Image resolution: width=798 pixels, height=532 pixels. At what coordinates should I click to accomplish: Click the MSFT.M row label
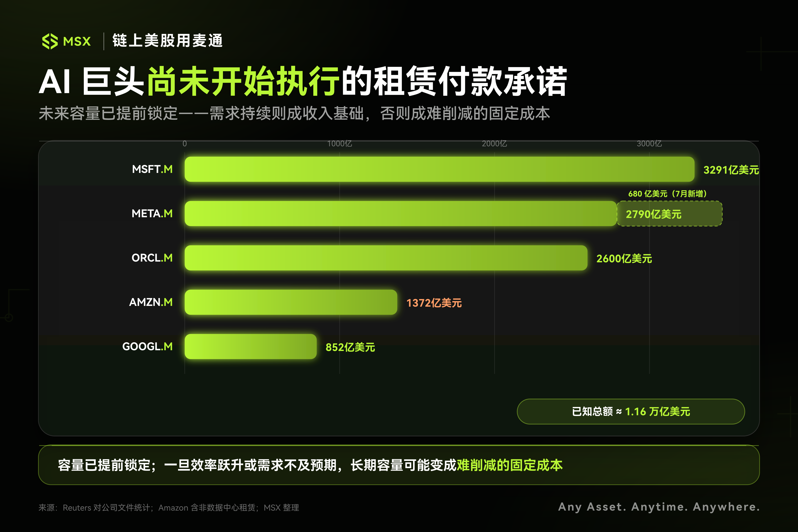152,169
